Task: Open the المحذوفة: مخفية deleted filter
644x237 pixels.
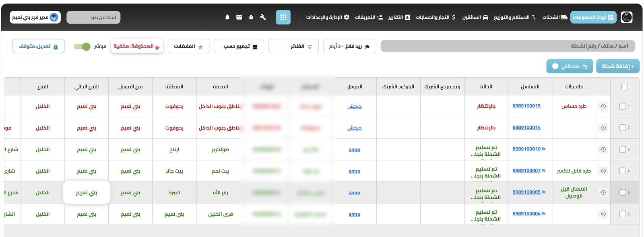Action: pos(137,46)
